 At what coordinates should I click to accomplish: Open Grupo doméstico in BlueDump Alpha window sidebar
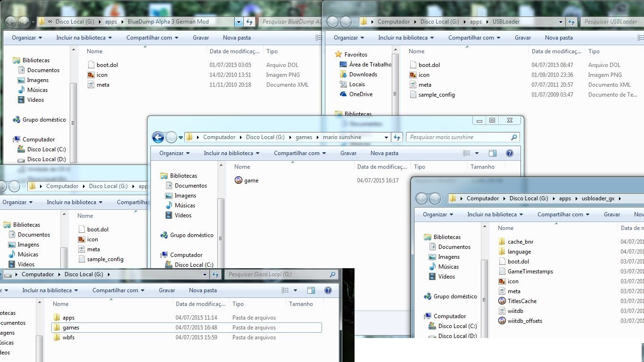40,120
